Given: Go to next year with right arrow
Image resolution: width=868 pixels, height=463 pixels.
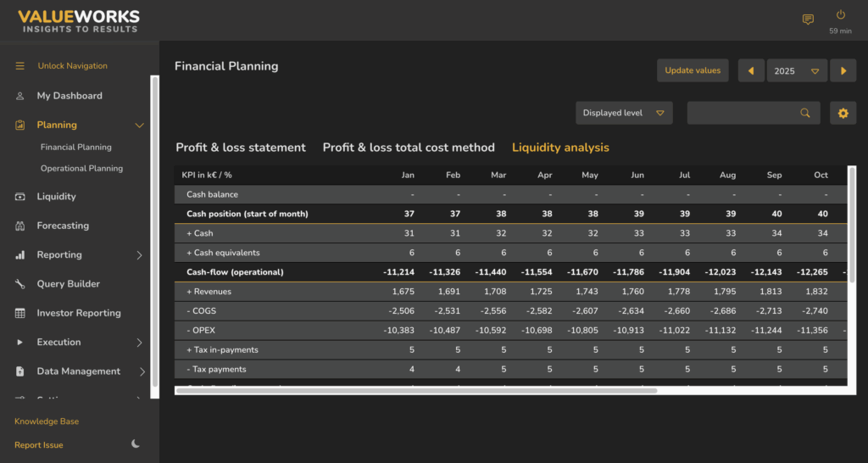Looking at the screenshot, I should (843, 71).
